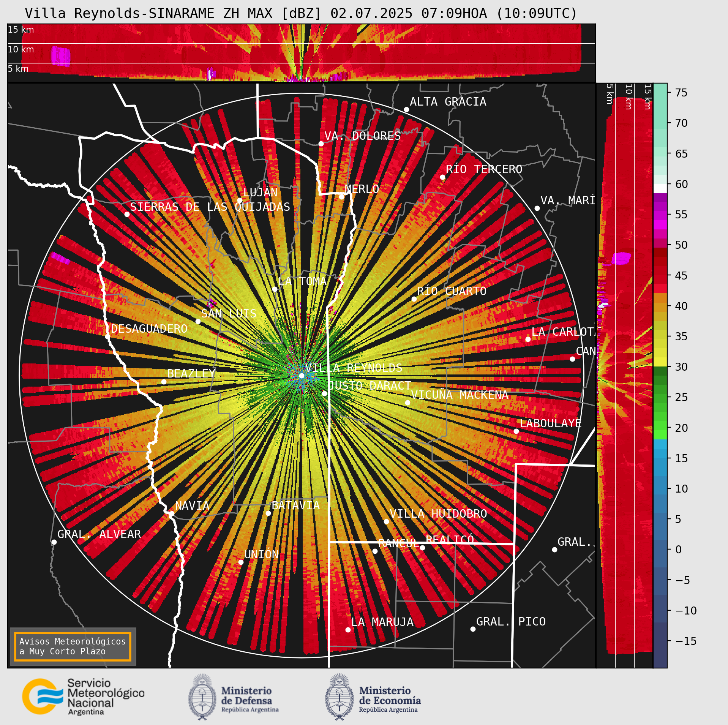
Task: Click the green 25 dBZ color band
Action: point(660,398)
